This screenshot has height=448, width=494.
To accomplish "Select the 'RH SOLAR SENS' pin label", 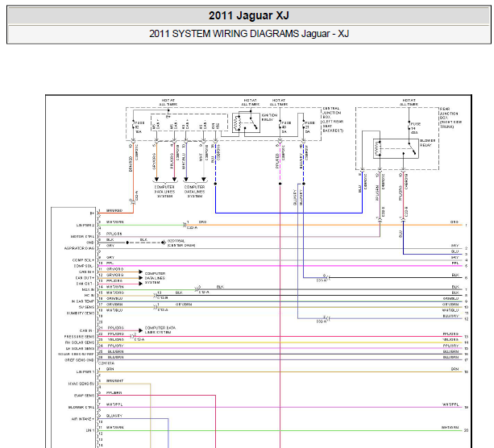I will pyautogui.click(x=80, y=342).
